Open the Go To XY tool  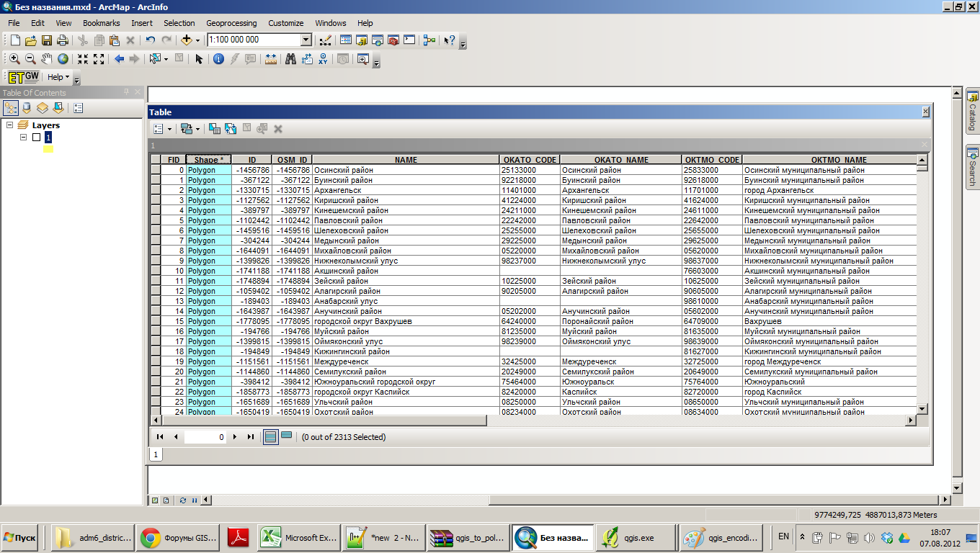(x=323, y=59)
